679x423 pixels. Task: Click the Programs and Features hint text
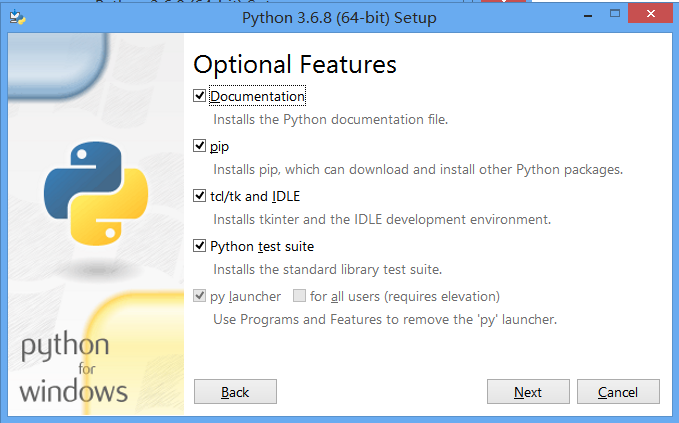385,320
